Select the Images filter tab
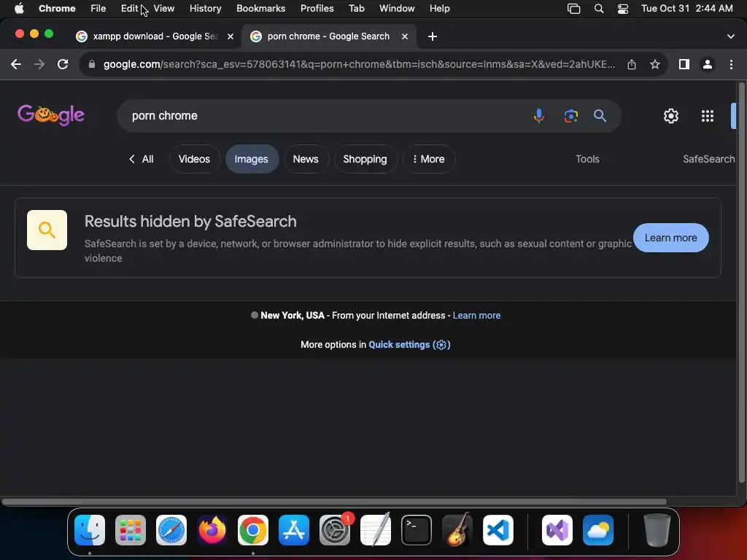The width and height of the screenshot is (747, 560). 252,159
